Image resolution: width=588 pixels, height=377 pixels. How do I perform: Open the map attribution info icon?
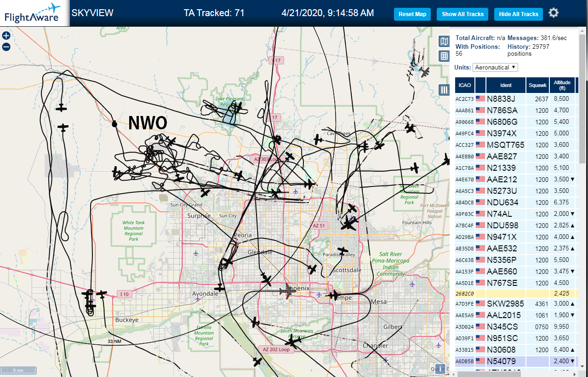pos(440,368)
